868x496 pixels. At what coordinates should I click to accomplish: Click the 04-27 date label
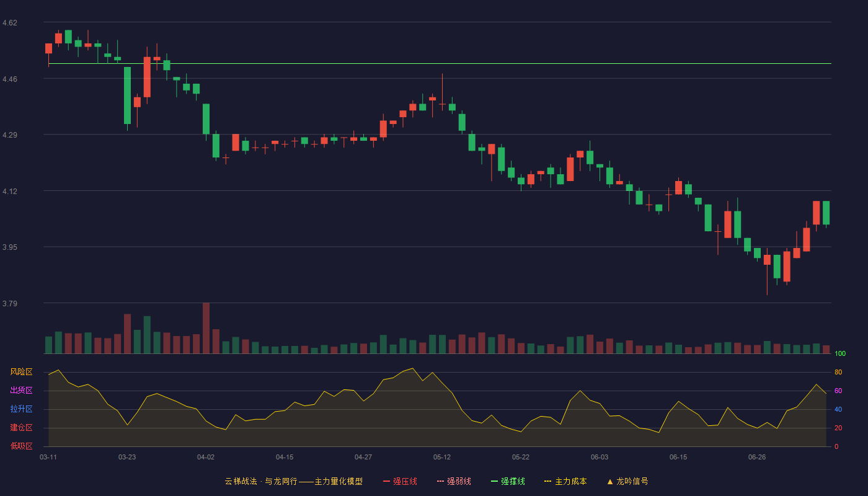[x=363, y=457]
